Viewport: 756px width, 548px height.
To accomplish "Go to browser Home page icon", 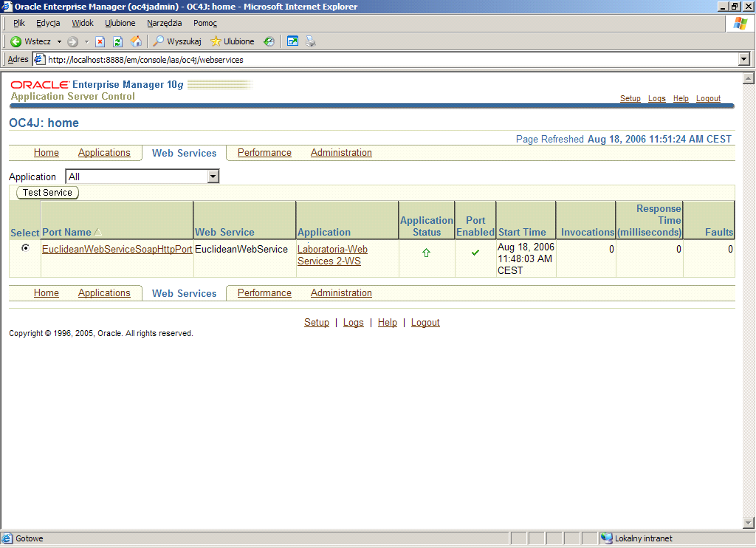I will click(136, 41).
